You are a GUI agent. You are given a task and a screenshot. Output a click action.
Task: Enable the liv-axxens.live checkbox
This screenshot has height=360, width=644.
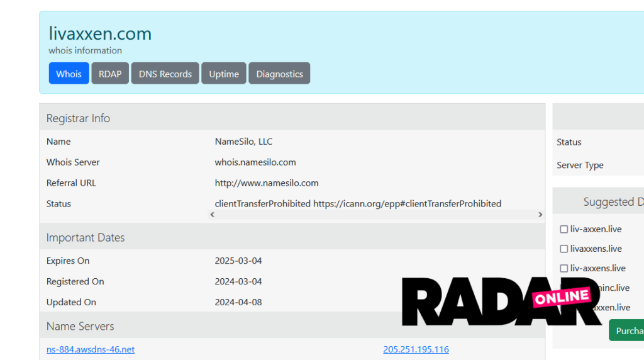[564, 269]
